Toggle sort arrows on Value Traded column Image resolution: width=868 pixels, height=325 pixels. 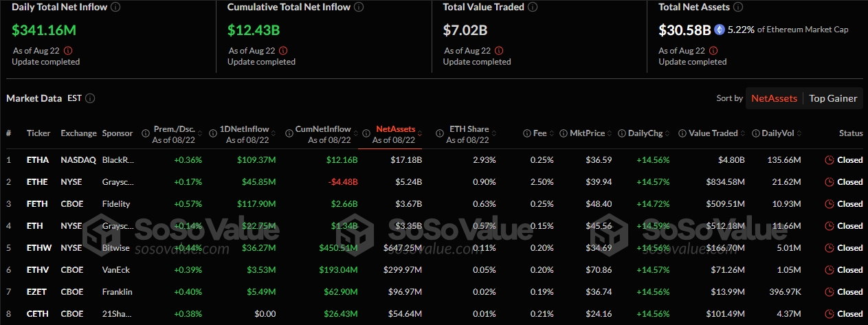[x=743, y=133]
